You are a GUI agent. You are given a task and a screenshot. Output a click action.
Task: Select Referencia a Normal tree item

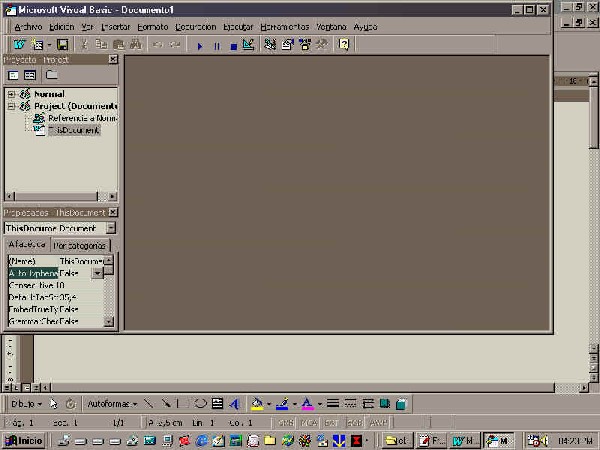tap(82, 118)
